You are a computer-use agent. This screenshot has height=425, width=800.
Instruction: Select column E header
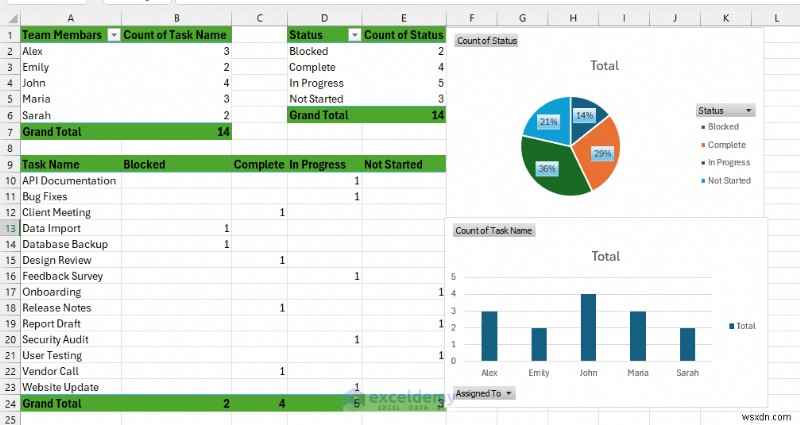click(x=404, y=18)
